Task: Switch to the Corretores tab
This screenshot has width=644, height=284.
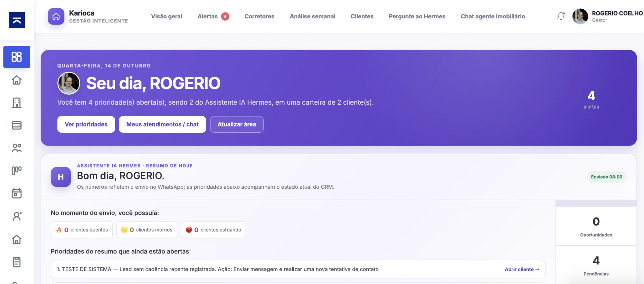Action: 259,16
